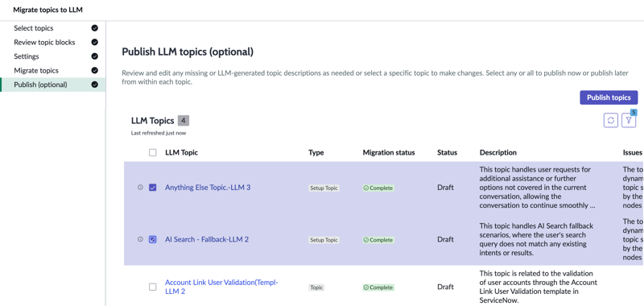Click Complete badge in Account Link row
Image resolution: width=644 pixels, height=306 pixels.
pos(378,287)
